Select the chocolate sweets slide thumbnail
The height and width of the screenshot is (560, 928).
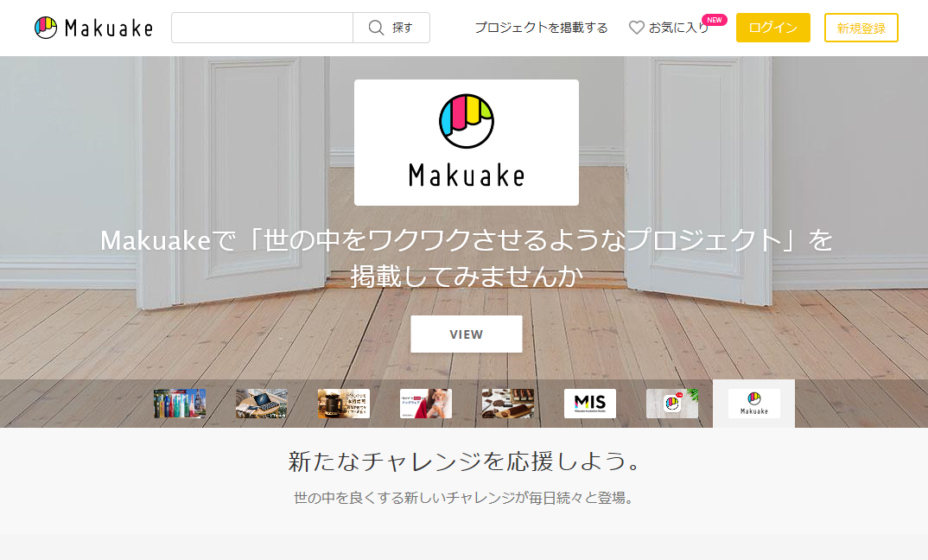pos(508,404)
